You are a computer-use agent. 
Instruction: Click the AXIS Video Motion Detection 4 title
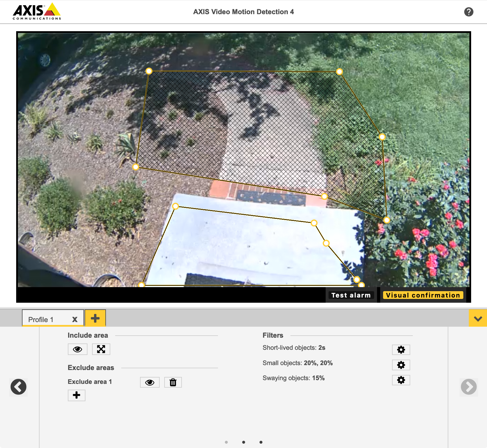click(x=243, y=12)
